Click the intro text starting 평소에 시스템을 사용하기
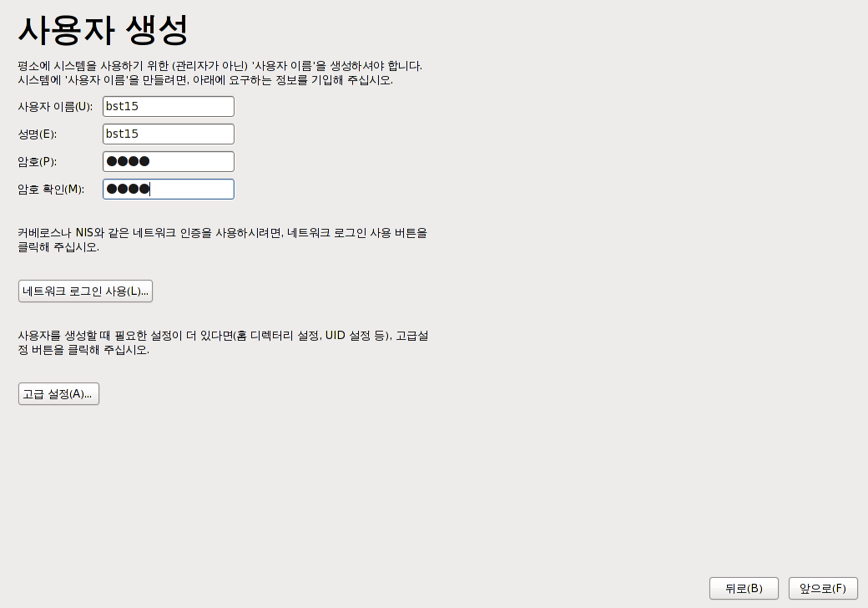 (x=220, y=73)
